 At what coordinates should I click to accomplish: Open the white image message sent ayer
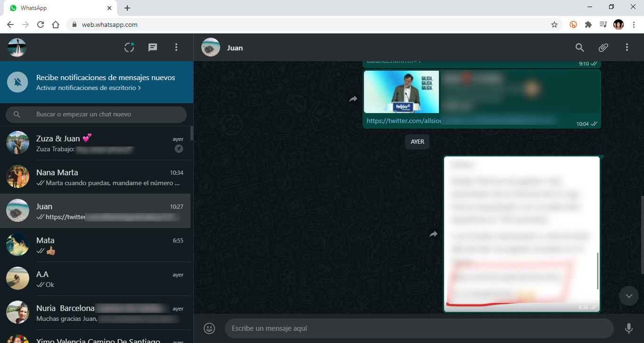pos(522,234)
